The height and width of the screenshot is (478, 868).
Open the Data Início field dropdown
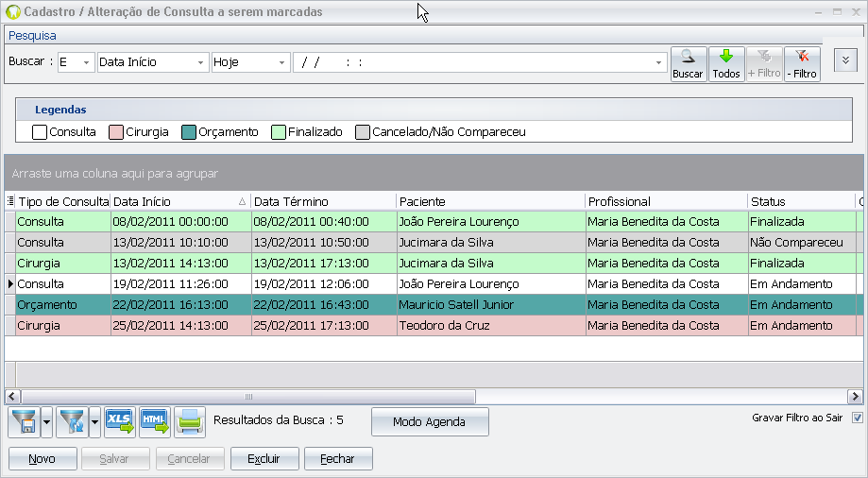coord(200,62)
